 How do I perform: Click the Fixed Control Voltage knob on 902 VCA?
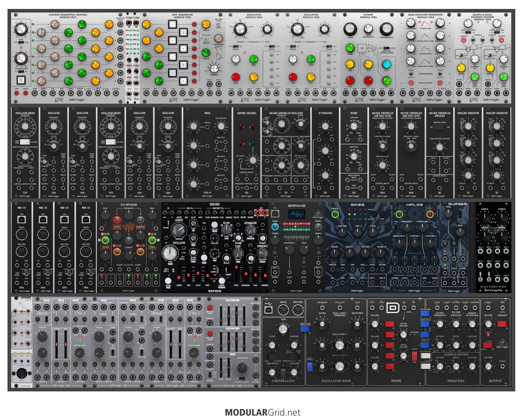pyautogui.click(x=440, y=147)
